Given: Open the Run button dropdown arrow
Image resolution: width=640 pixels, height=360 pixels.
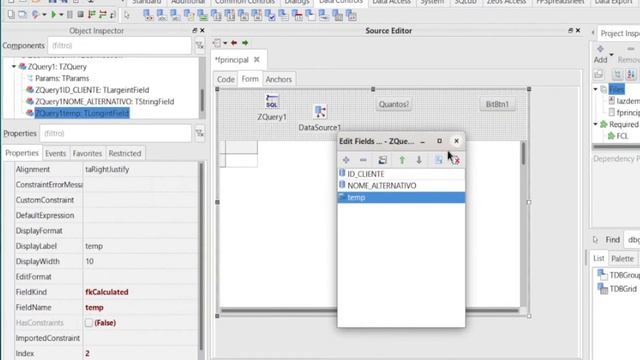Looking at the screenshot, I should (61, 15).
